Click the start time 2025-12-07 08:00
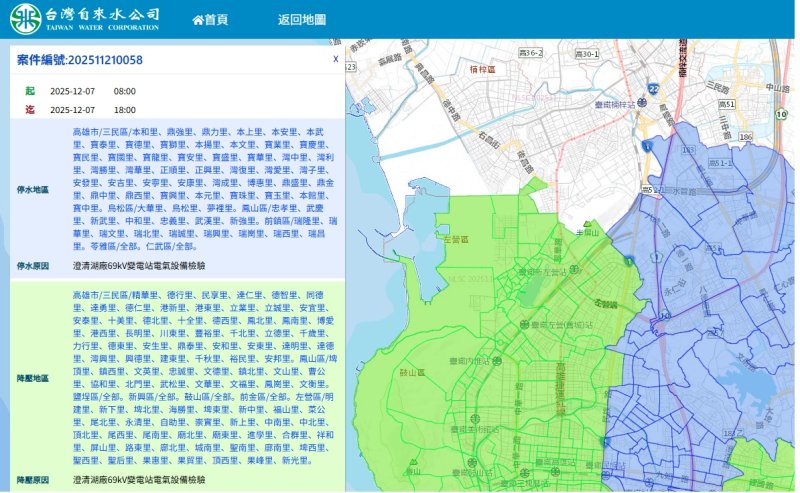The image size is (800, 493). [93, 91]
